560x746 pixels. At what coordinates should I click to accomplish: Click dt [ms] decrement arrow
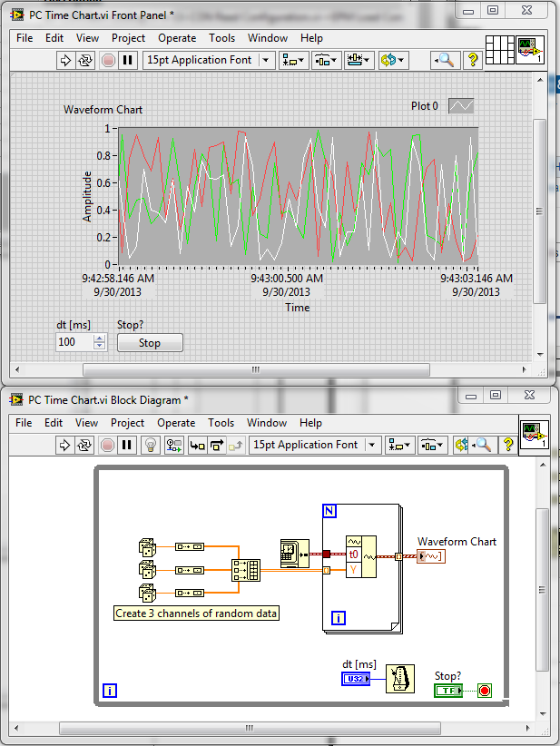(x=100, y=346)
